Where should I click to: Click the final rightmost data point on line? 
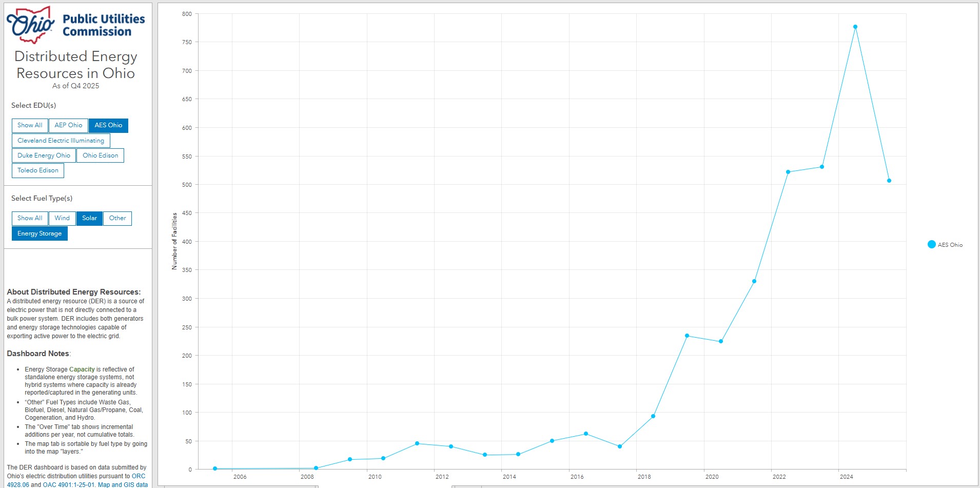tap(889, 181)
